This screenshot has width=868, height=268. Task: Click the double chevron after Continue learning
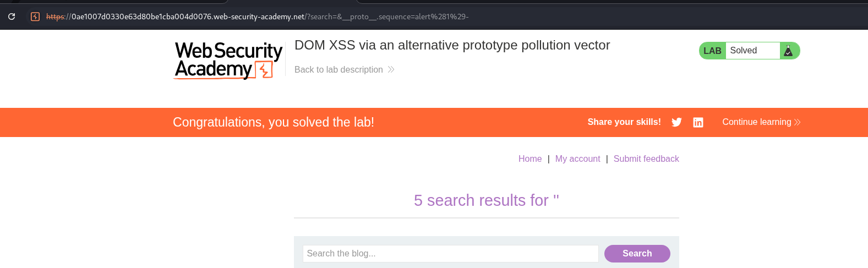[798, 122]
